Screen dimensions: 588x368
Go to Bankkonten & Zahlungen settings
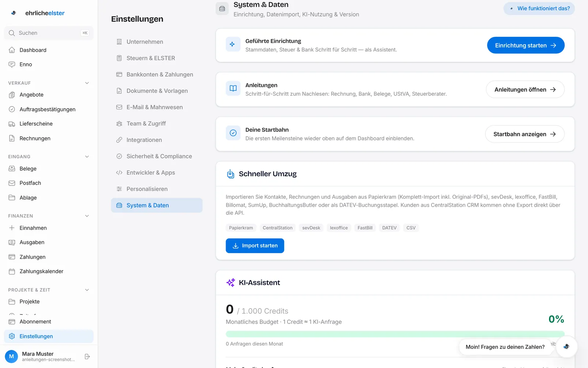[x=157, y=74]
